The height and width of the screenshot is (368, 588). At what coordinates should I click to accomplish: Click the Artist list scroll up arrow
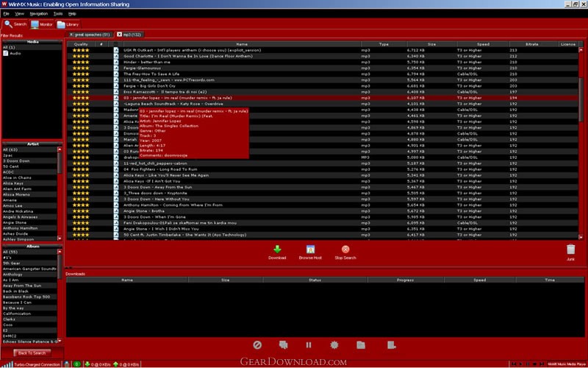click(x=60, y=149)
